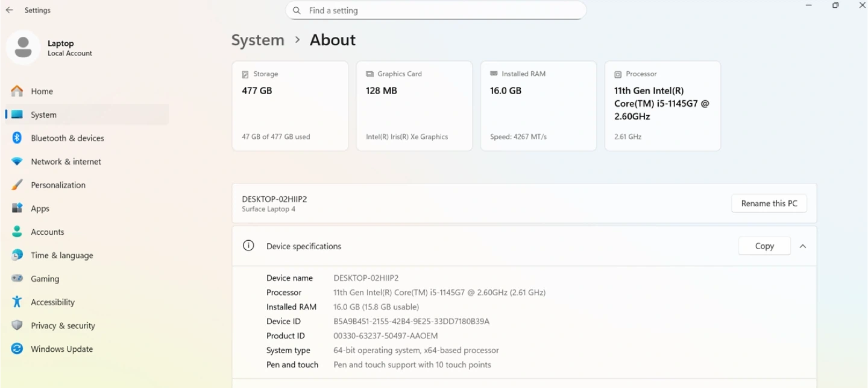
Task: Select System in the sidebar menu
Action: click(43, 115)
